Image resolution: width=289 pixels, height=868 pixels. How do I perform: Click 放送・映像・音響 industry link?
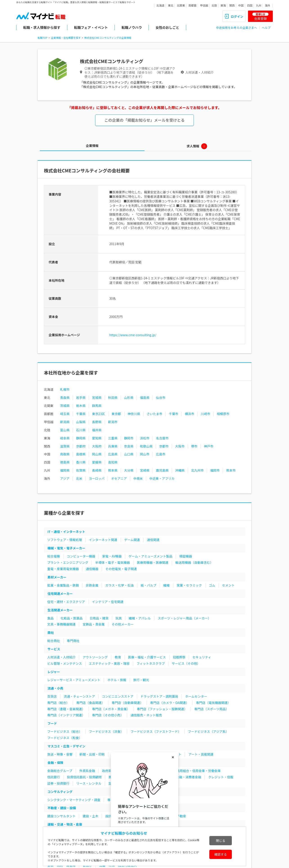(60, 754)
